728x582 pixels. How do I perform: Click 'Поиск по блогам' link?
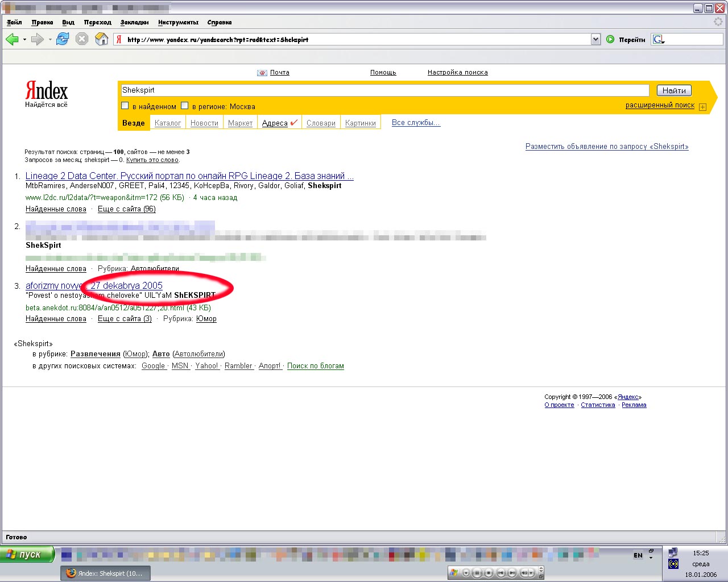316,365
